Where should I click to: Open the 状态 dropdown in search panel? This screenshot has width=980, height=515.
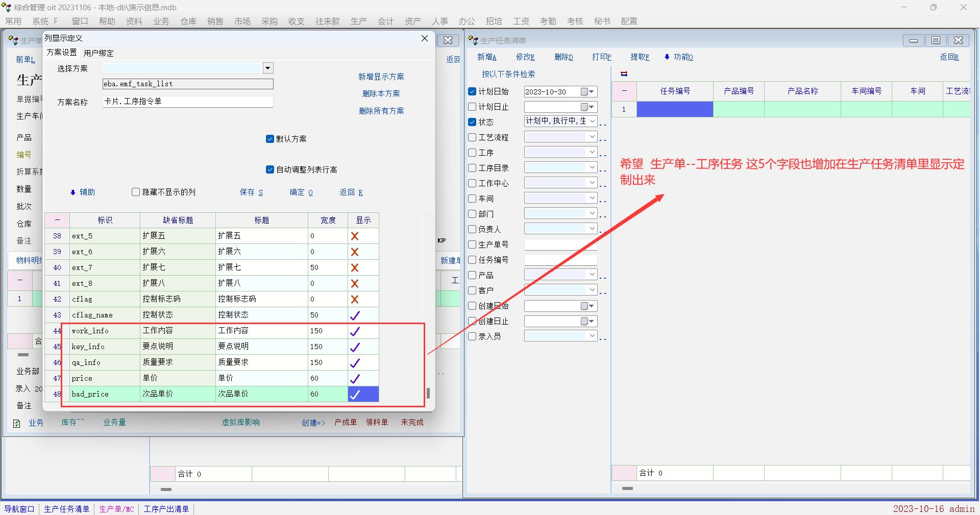point(592,121)
